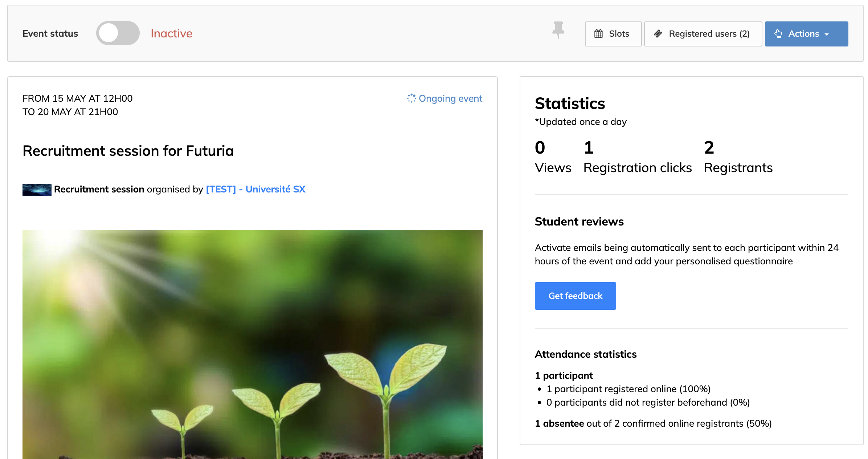Click the pushpin pin icon
Viewport: 868px width, 459px height.
pyautogui.click(x=558, y=30)
